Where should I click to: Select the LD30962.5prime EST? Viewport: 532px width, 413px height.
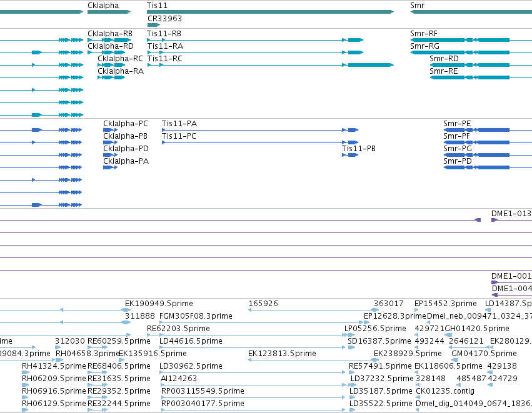[191, 366]
